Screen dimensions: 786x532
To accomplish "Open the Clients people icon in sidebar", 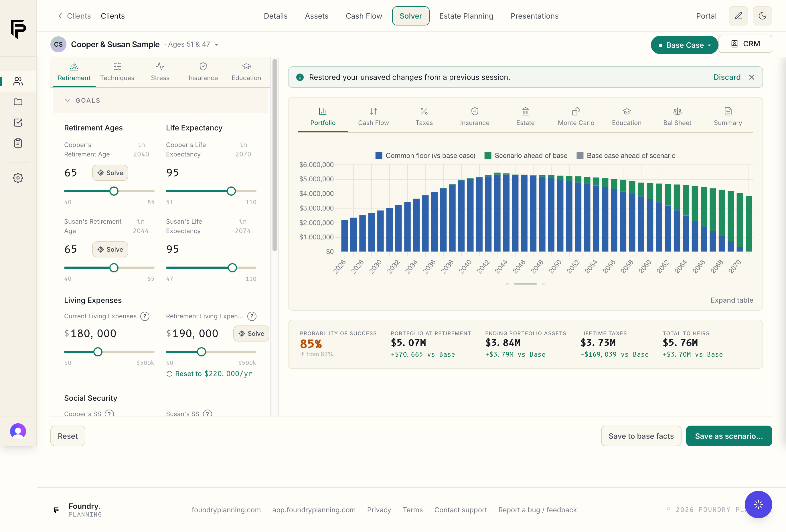I will (18, 81).
